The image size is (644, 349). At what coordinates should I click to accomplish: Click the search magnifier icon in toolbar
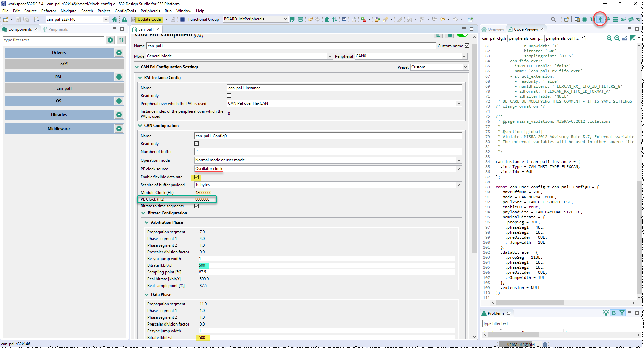pyautogui.click(x=554, y=19)
